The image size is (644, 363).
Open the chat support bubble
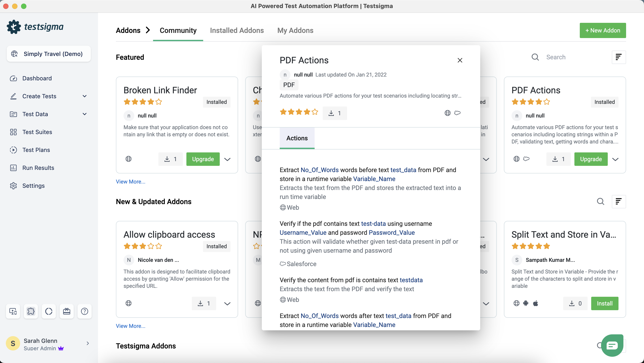[x=612, y=346]
